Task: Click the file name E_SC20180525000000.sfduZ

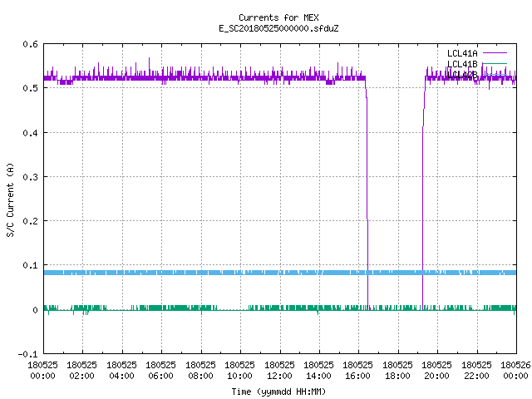Action: [x=278, y=28]
